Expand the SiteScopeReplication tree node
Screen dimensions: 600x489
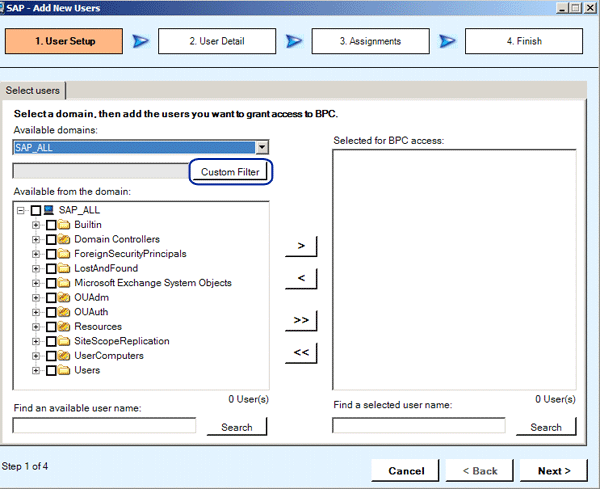[x=36, y=341]
